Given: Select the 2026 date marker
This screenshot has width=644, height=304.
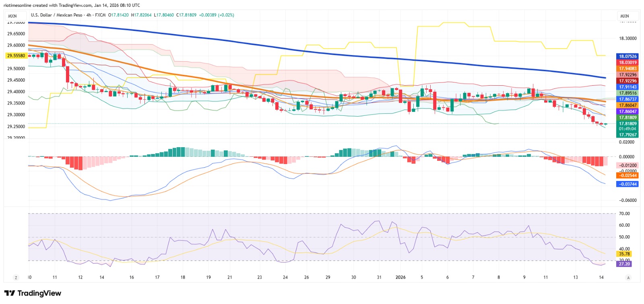Looking at the screenshot, I should (x=400, y=277).
